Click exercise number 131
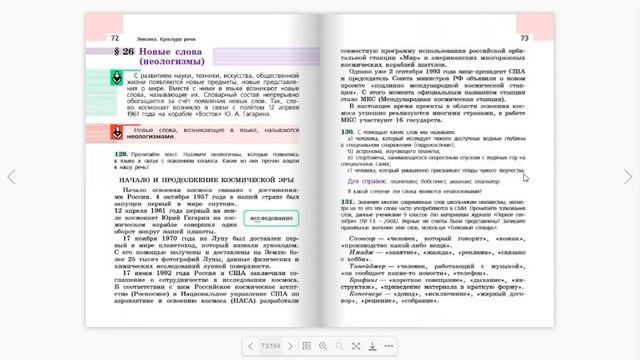The width and height of the screenshot is (640, 360). [347, 202]
